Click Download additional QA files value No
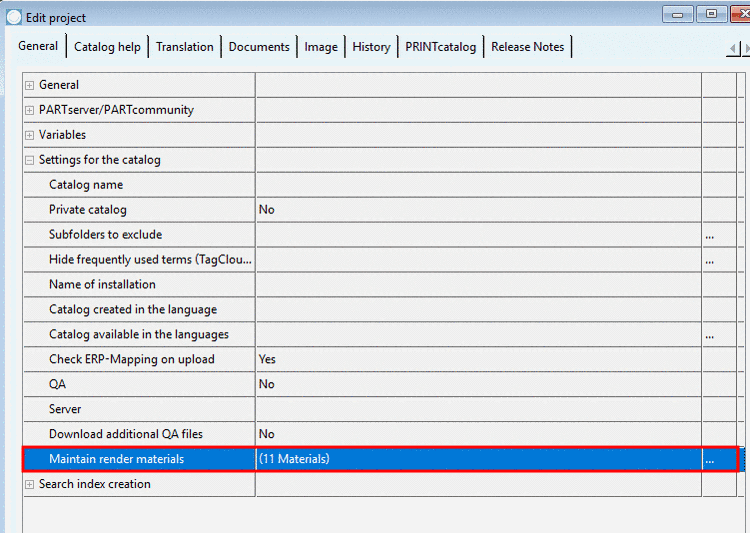Viewport: 750px width, 533px height. [x=479, y=434]
